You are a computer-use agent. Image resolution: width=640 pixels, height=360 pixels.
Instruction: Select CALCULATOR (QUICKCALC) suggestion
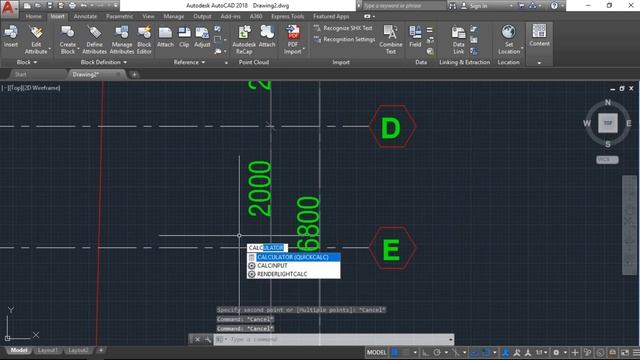tap(293, 257)
